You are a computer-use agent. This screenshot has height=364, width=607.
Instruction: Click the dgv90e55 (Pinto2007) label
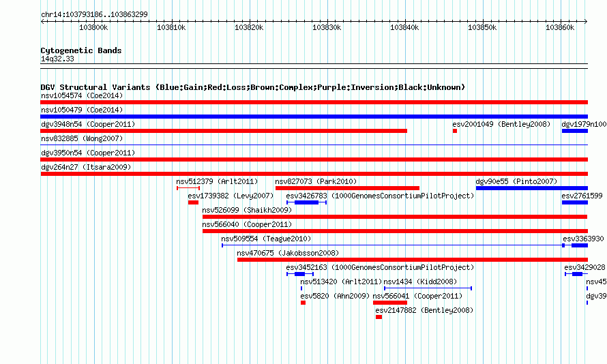pos(516,181)
